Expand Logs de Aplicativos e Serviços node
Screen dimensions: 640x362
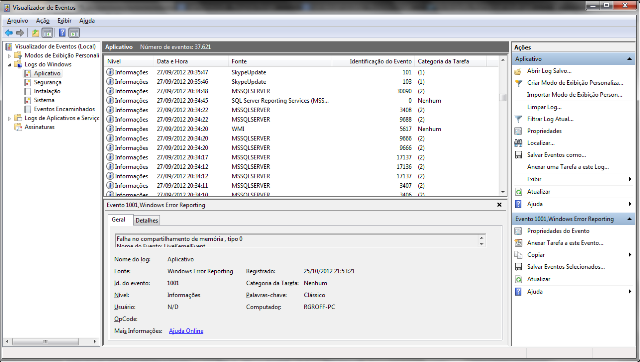pos(9,118)
